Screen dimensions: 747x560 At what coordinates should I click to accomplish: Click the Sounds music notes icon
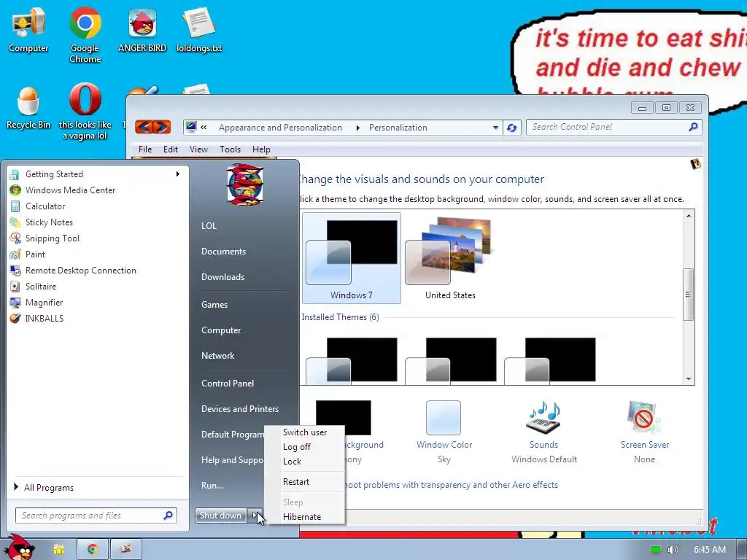[x=543, y=418]
